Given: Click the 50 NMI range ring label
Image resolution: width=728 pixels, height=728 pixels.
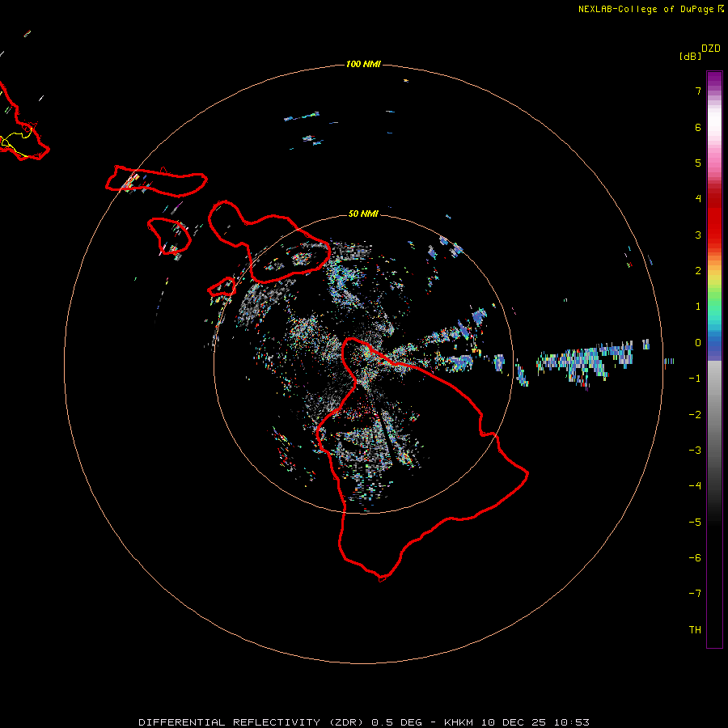Looking at the screenshot, I should 363,214.
